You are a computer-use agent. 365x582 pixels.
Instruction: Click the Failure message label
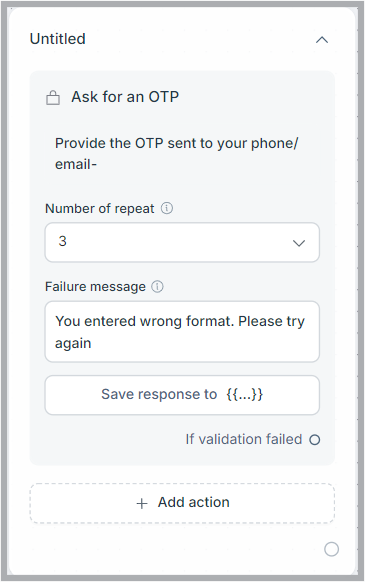(x=95, y=287)
